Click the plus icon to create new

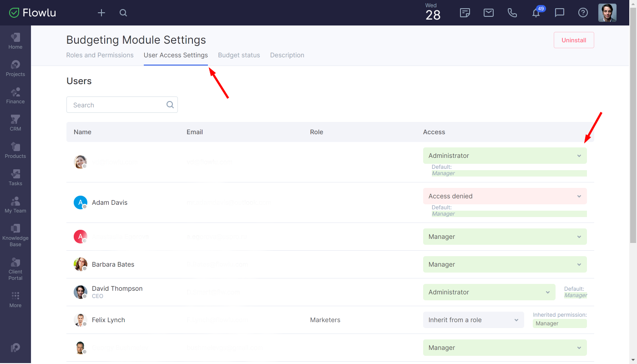101,13
